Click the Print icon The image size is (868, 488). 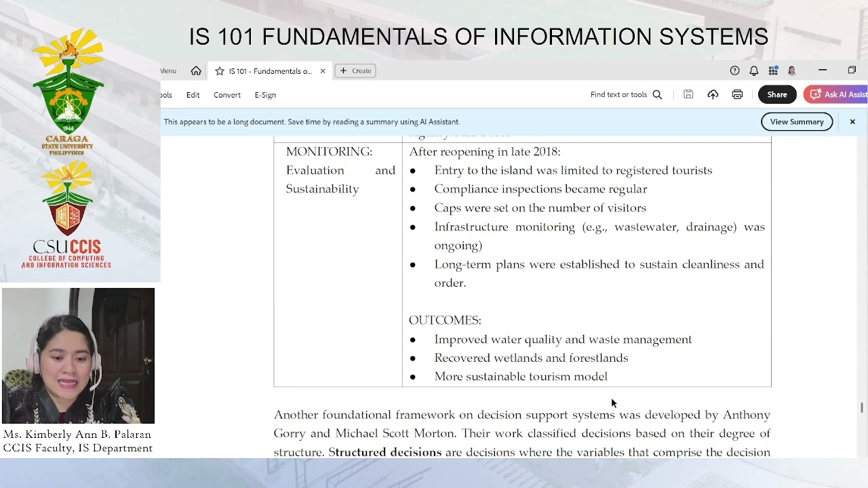tap(737, 95)
